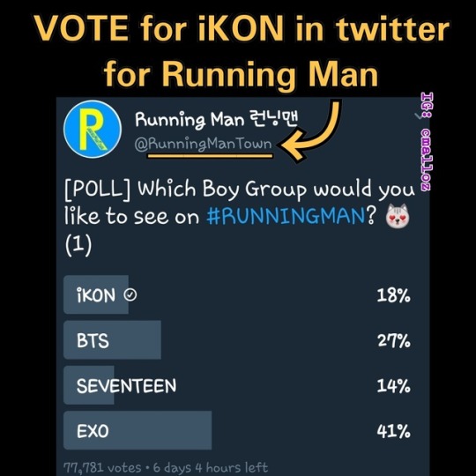The height and width of the screenshot is (476, 476).
Task: Select the SEVENTEEN poll option
Action: (x=237, y=385)
